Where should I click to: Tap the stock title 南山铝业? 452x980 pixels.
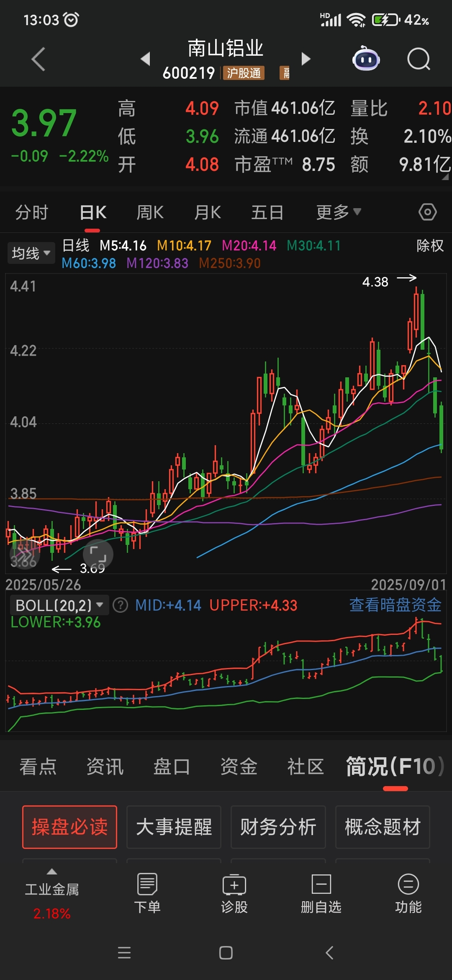pos(226,49)
